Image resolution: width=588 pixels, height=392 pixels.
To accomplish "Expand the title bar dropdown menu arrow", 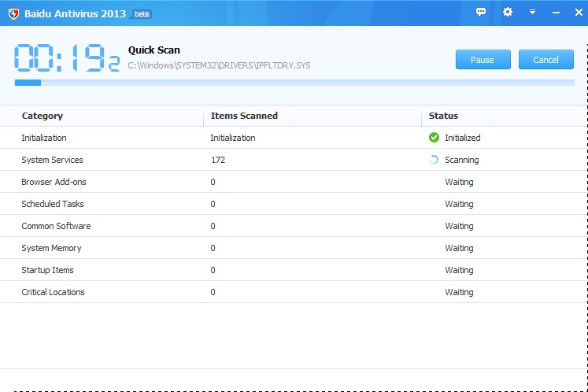I will (532, 13).
